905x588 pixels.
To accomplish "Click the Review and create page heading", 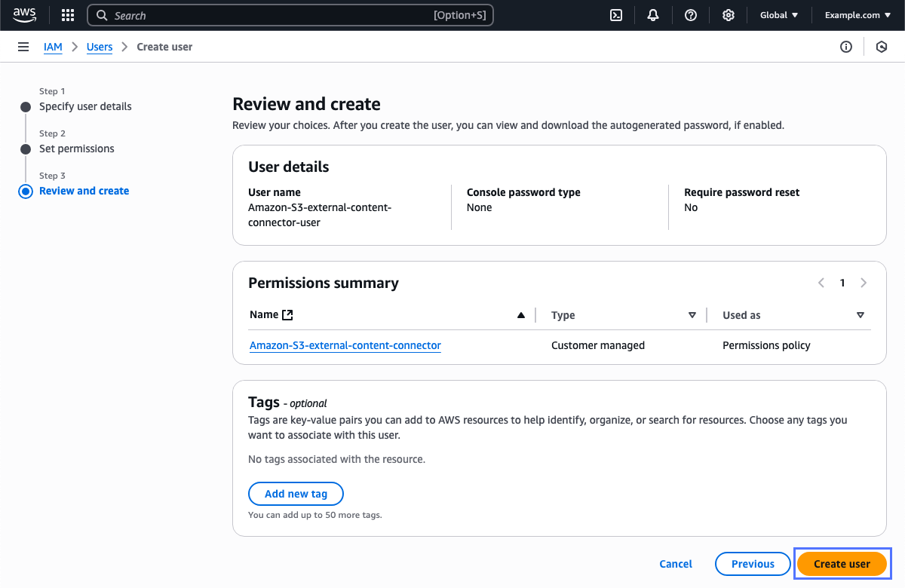I will [306, 104].
